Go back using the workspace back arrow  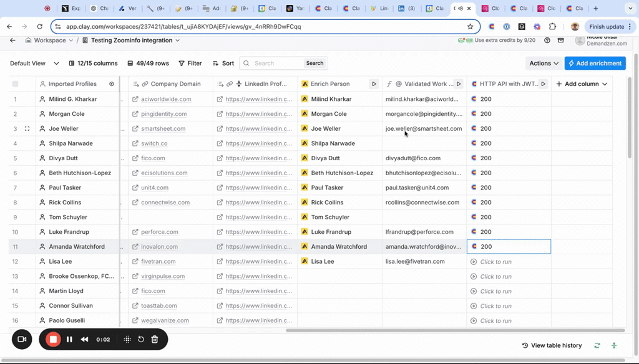[12, 41]
